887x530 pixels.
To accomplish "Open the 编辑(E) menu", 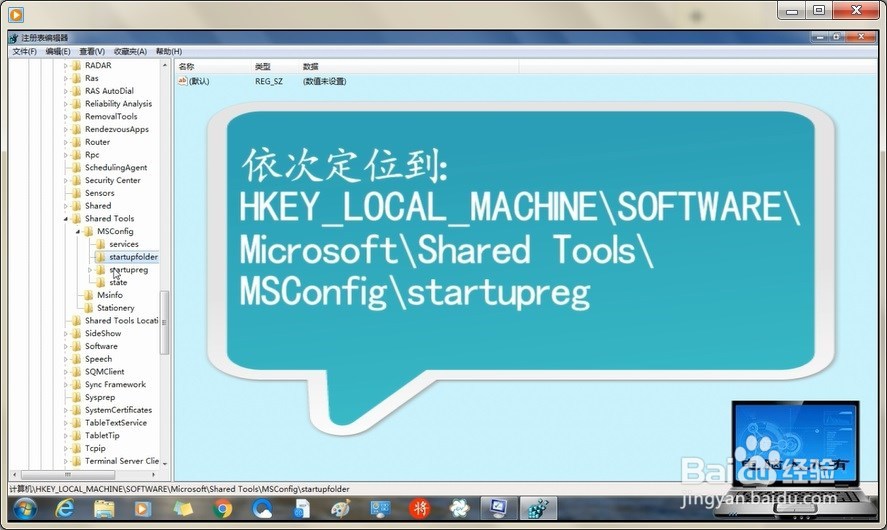I will click(58, 51).
